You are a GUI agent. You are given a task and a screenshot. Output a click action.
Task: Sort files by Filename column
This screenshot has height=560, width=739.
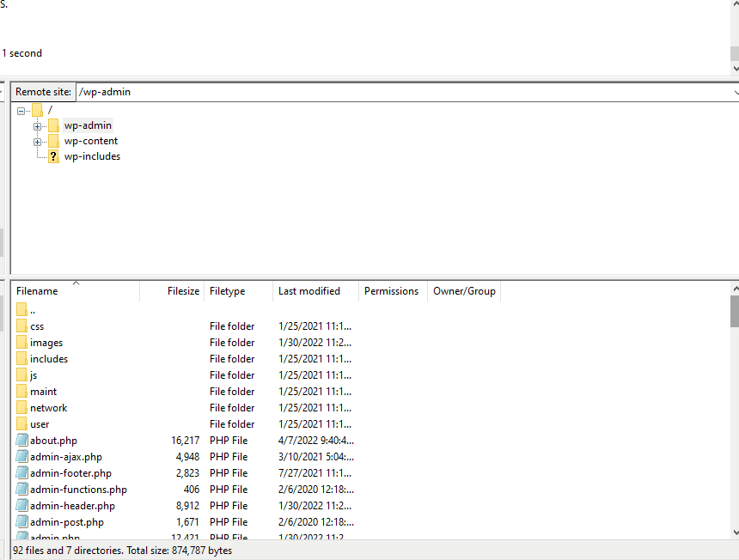click(x=76, y=291)
